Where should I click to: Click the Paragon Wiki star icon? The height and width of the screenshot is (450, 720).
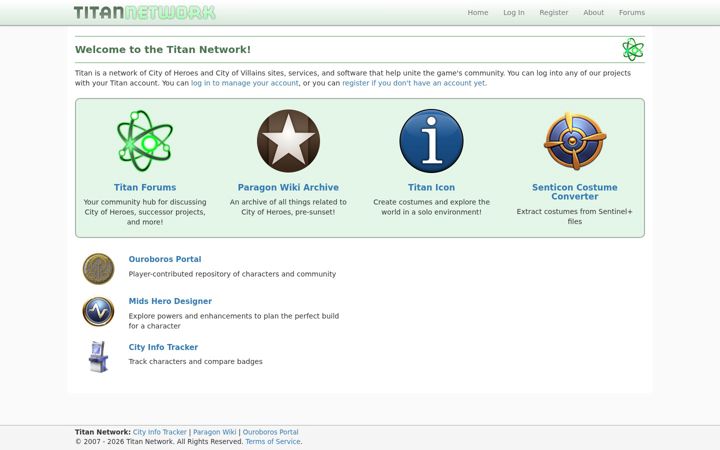coord(288,141)
